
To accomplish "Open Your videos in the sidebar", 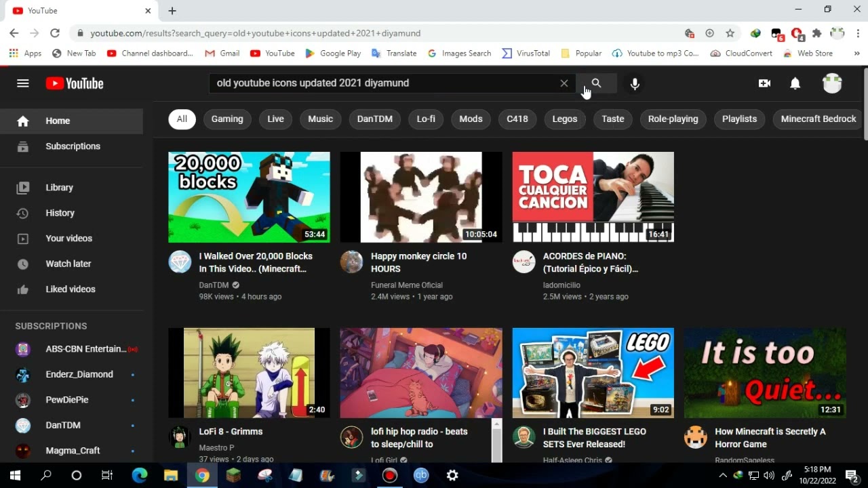I will pyautogui.click(x=71, y=239).
